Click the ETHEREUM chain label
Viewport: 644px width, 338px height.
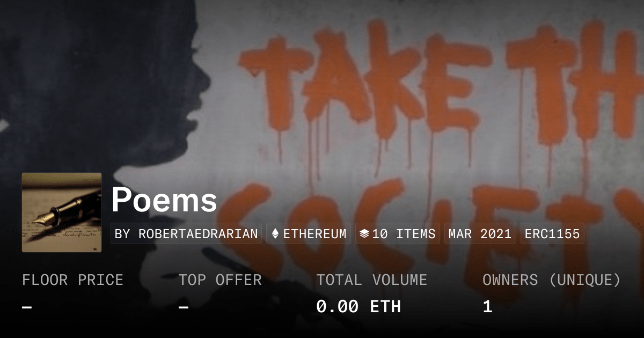click(314, 234)
